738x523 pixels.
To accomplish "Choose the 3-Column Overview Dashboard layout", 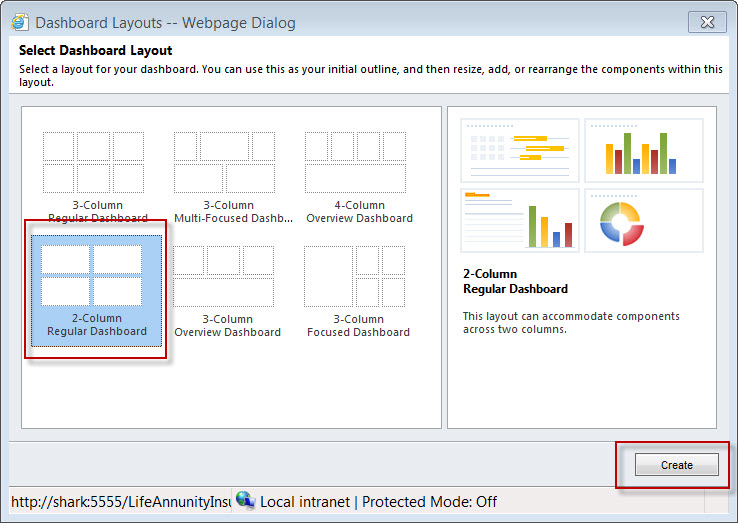I will 227,289.
